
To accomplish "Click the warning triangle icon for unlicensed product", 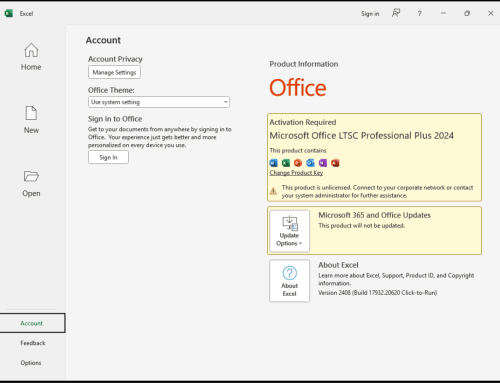I will pos(273,191).
